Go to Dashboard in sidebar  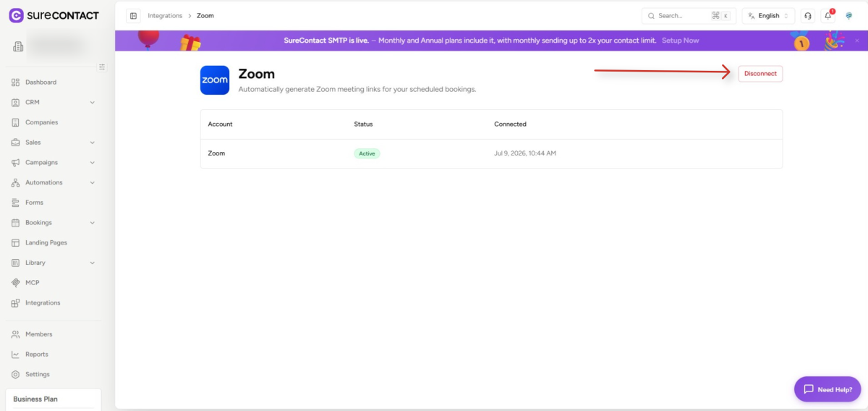(41, 82)
